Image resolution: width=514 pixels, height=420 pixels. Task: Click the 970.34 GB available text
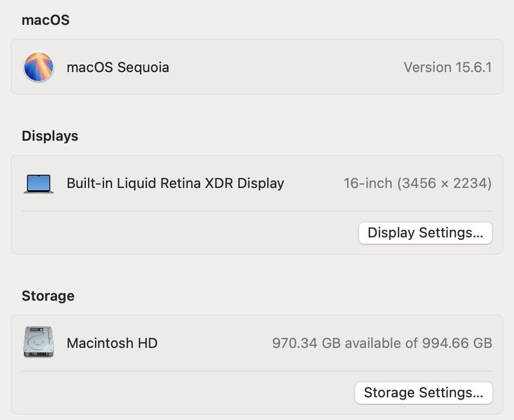tap(340, 343)
